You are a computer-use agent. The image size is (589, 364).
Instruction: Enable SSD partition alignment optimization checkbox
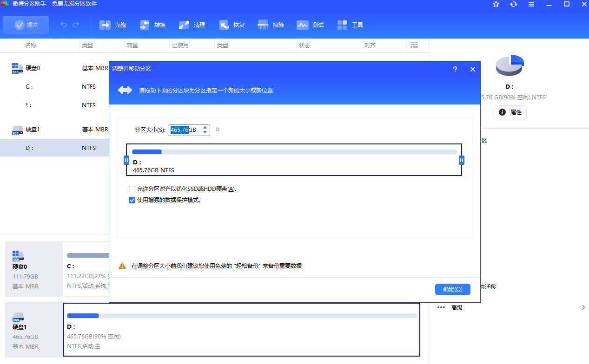click(x=132, y=189)
